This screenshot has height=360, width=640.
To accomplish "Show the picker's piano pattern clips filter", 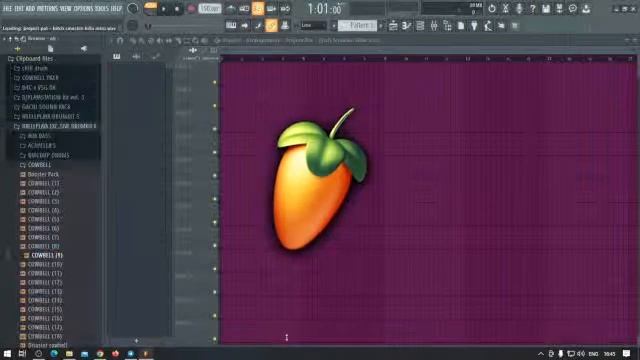I will pos(117,57).
